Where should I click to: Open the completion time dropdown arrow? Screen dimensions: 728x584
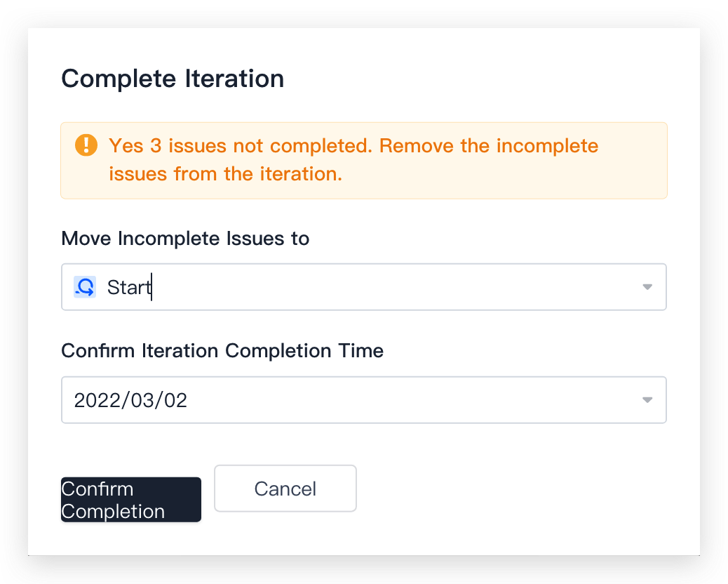pyautogui.click(x=647, y=400)
